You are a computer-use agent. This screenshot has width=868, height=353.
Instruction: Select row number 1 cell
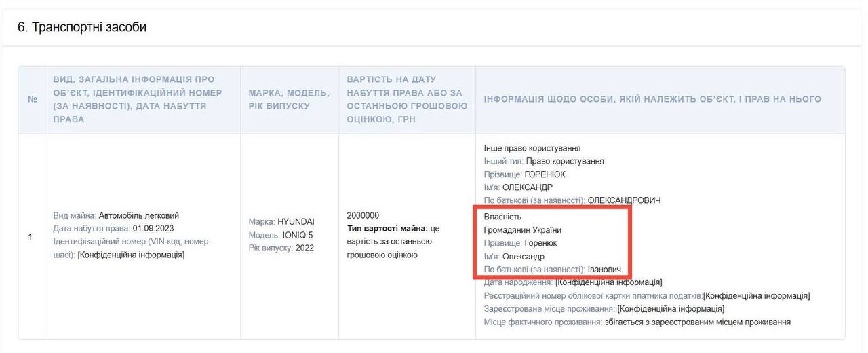coord(30,237)
